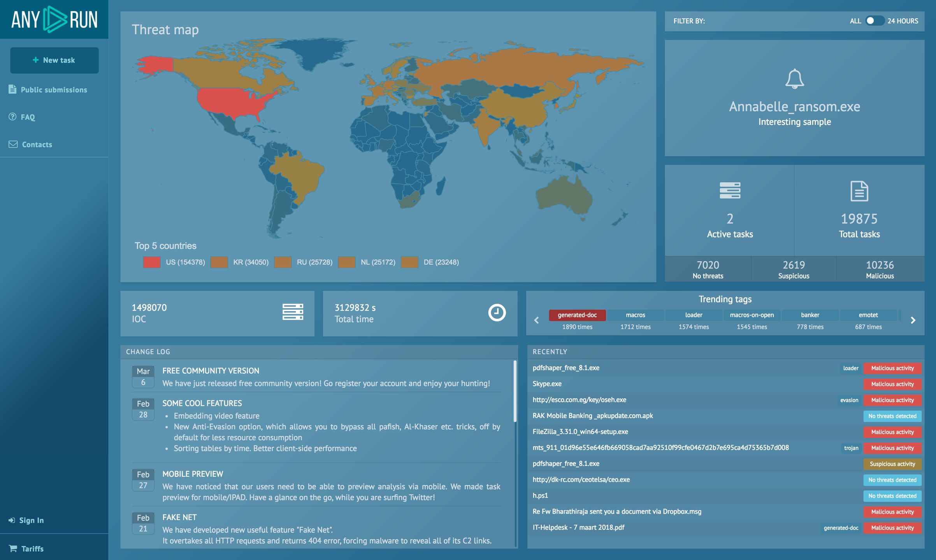The width and height of the screenshot is (936, 560).
Task: Click the Total time clock icon
Action: (x=497, y=313)
